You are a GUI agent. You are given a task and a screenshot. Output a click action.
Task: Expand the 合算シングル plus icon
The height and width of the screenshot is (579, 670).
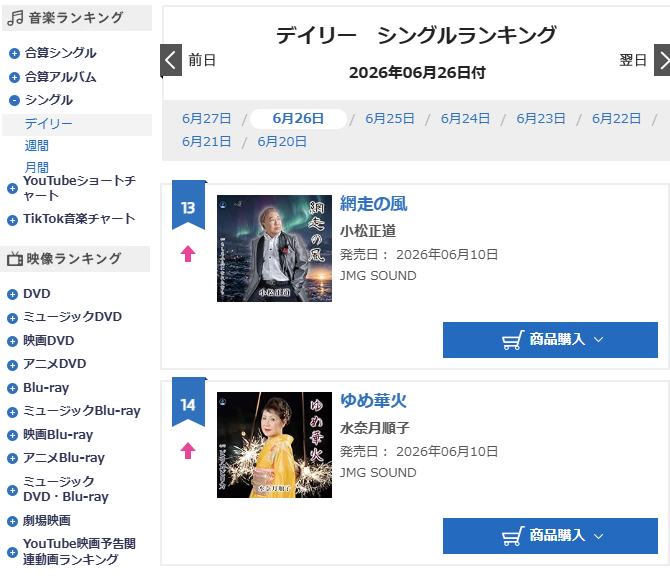(x=14, y=53)
